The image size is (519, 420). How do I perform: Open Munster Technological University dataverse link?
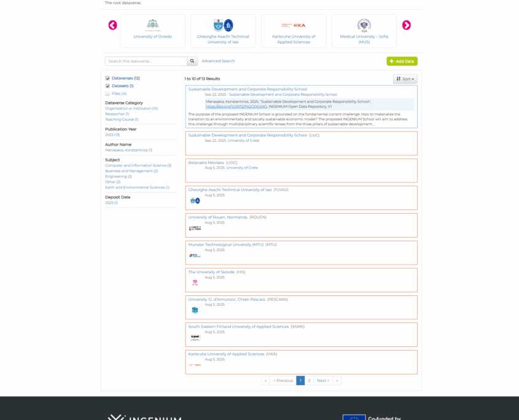click(225, 244)
